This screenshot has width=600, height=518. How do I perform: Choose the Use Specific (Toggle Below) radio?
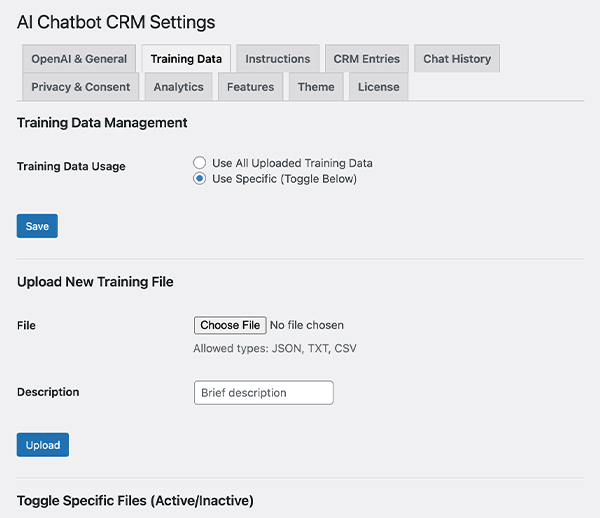(x=200, y=179)
